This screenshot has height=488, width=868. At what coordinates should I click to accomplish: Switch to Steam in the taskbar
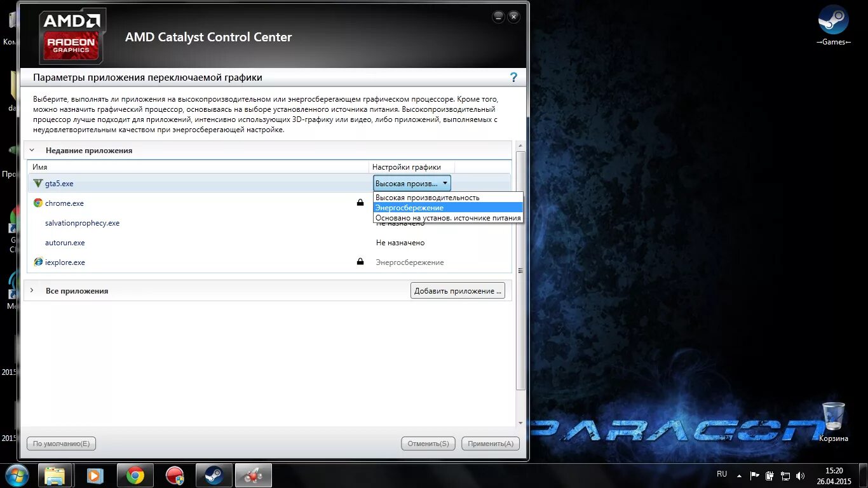tap(214, 475)
